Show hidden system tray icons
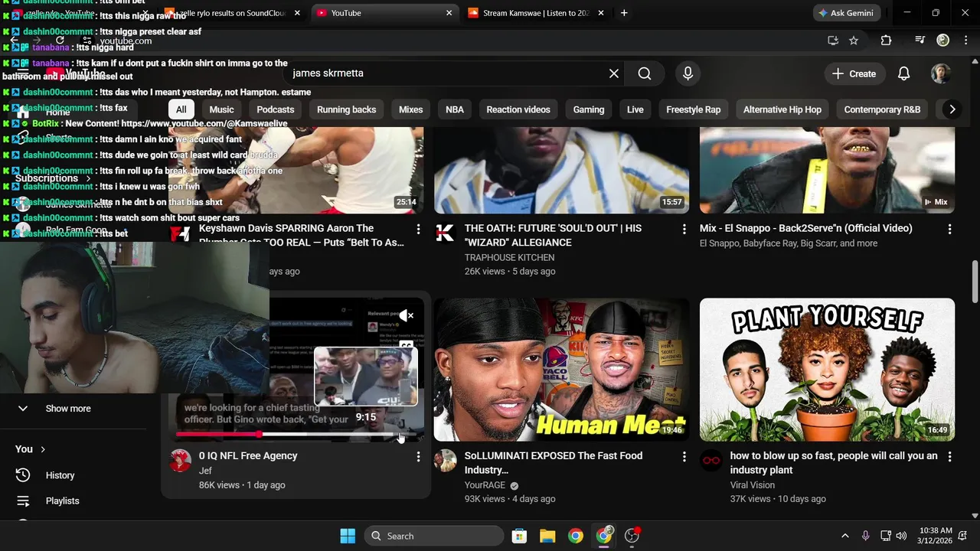Viewport: 980px width, 551px height. tap(845, 536)
